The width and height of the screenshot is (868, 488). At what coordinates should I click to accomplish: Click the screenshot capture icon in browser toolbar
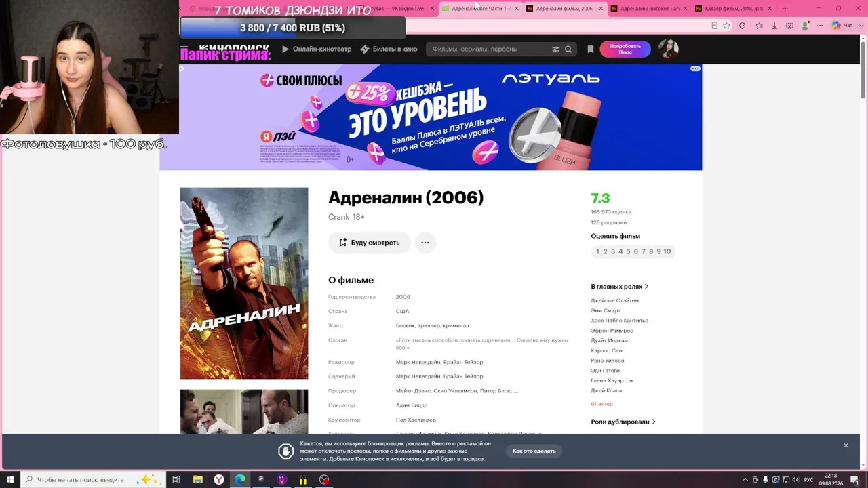click(789, 26)
